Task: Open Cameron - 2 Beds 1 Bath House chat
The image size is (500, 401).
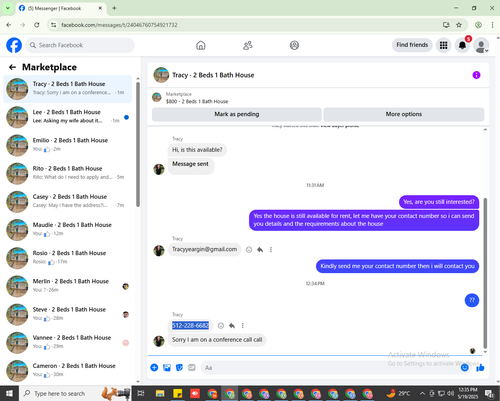Action: coord(68,370)
